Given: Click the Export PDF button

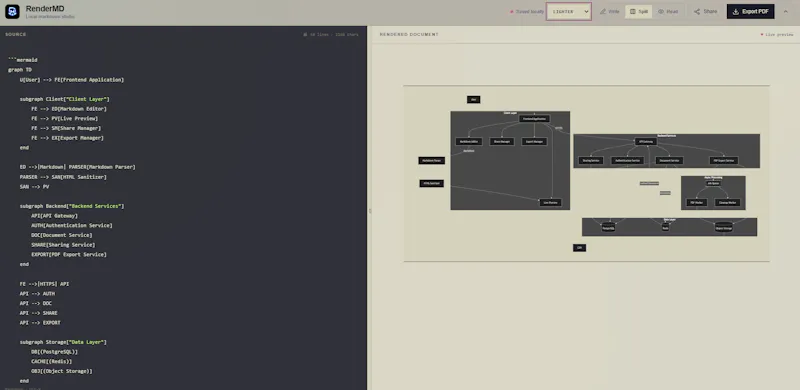Looking at the screenshot, I should 751,11.
